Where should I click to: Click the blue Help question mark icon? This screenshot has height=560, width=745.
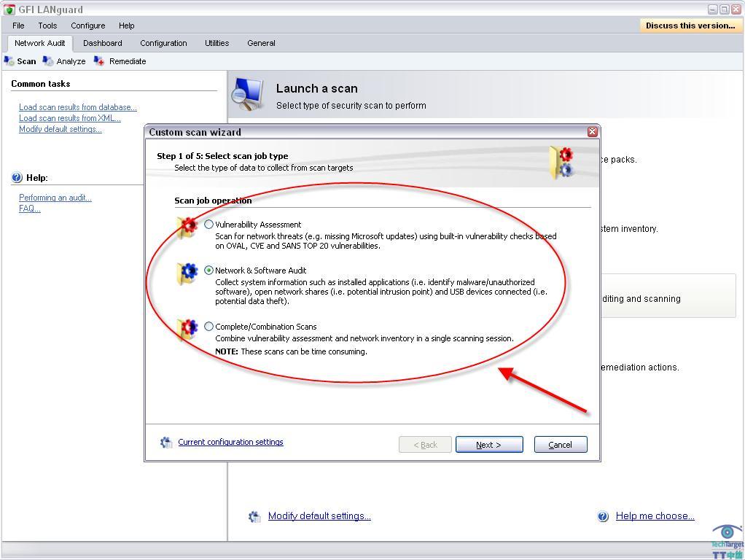pos(17,177)
